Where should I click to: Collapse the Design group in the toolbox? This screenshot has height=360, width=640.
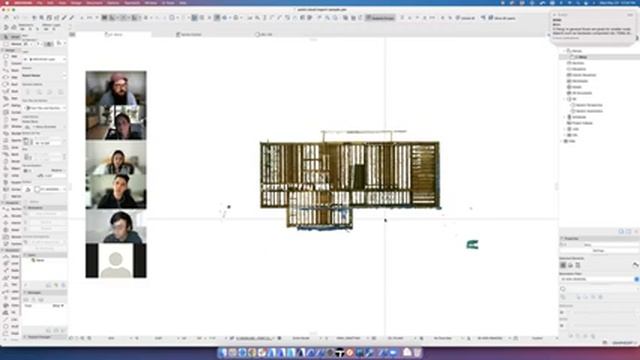(x=3, y=50)
